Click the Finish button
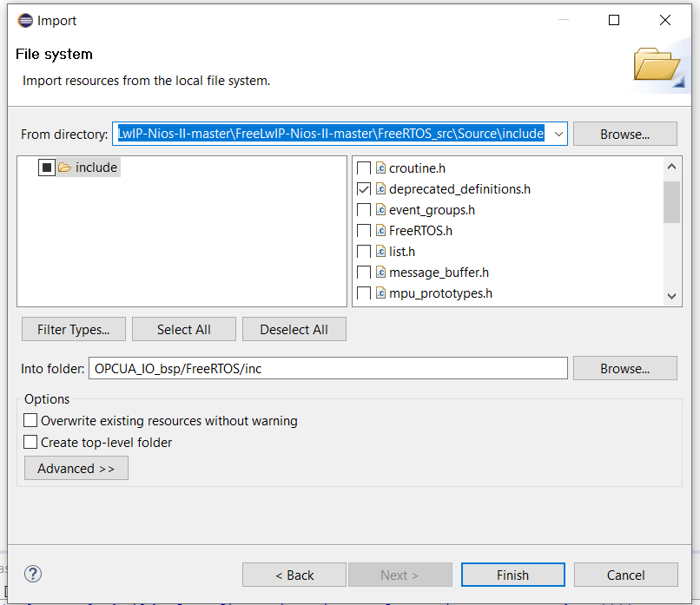The image size is (700, 605). click(x=512, y=575)
